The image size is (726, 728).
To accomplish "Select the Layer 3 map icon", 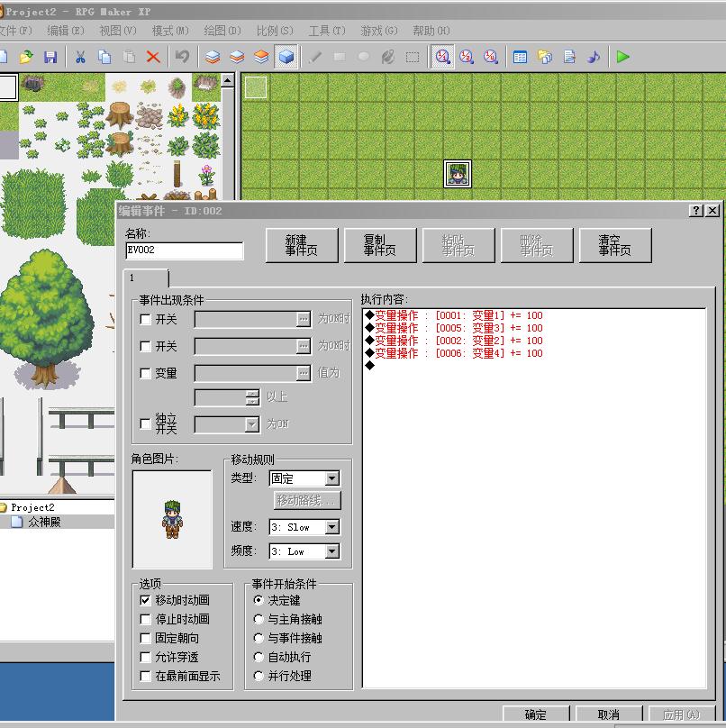I will [261, 57].
